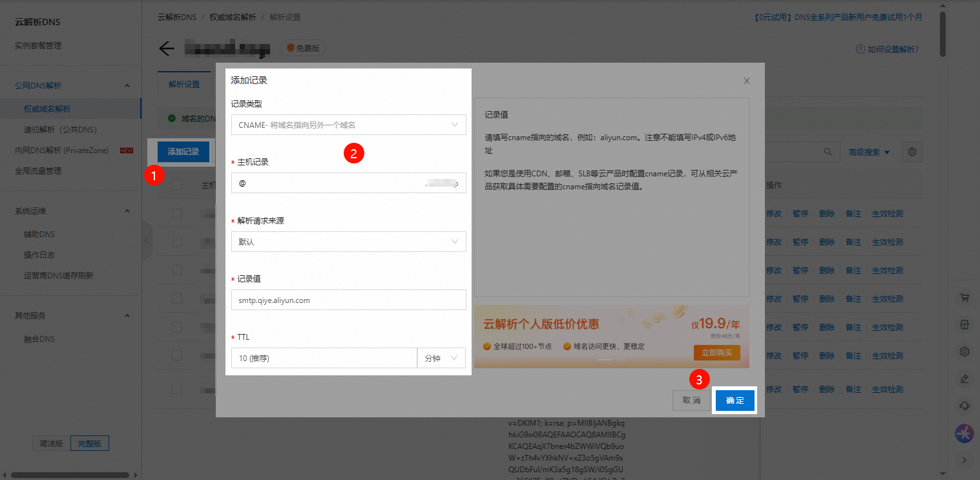Contact support via the headset icon
Viewport: 980px width, 480px height.
[964, 406]
